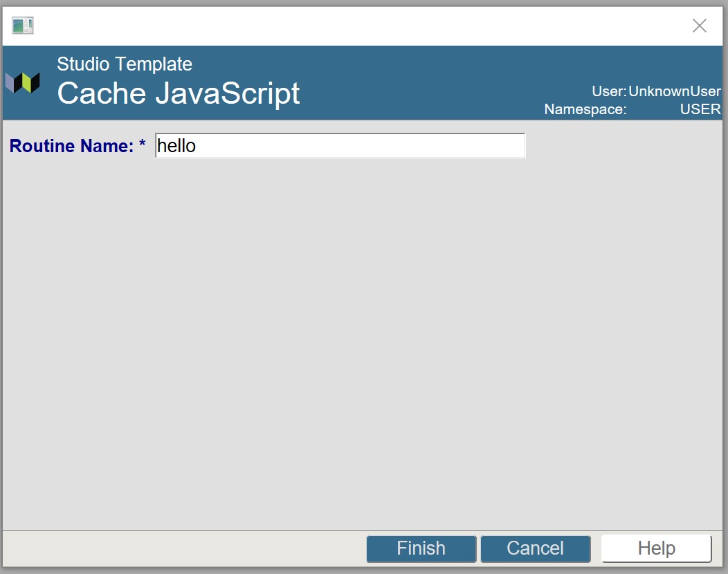The image size is (728, 574).
Task: Click the empty white title bar area
Action: coord(346,26)
